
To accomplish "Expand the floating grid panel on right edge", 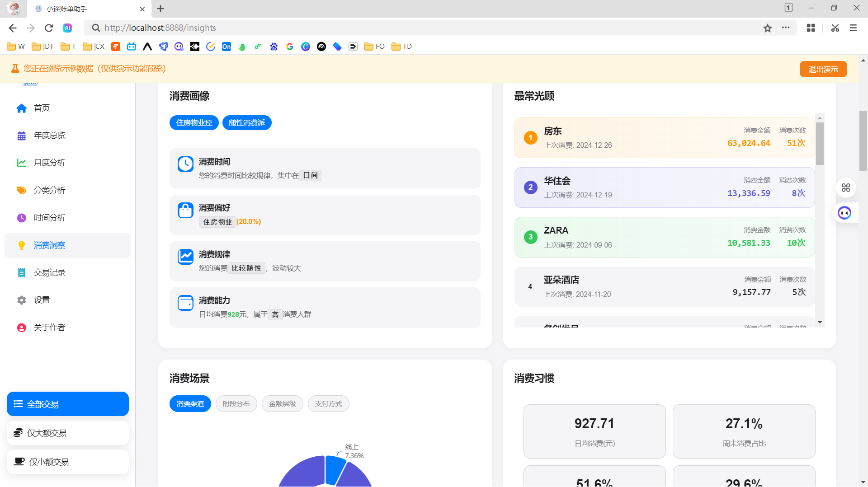I will coord(845,187).
